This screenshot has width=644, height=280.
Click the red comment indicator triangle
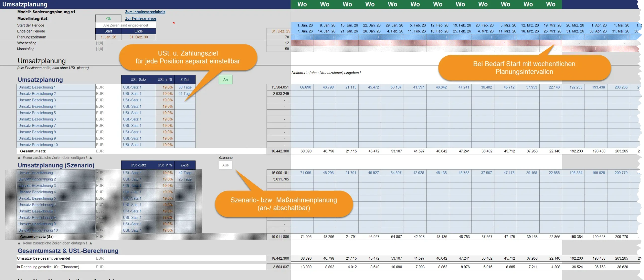point(174,23)
